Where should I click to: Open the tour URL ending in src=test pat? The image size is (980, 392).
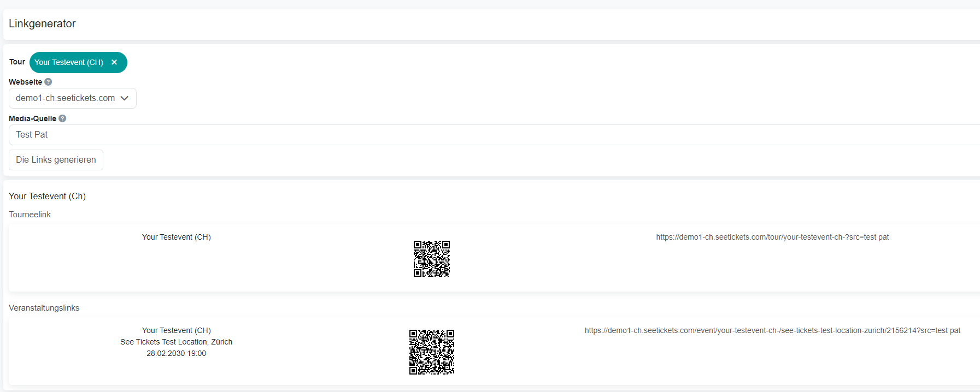coord(772,237)
